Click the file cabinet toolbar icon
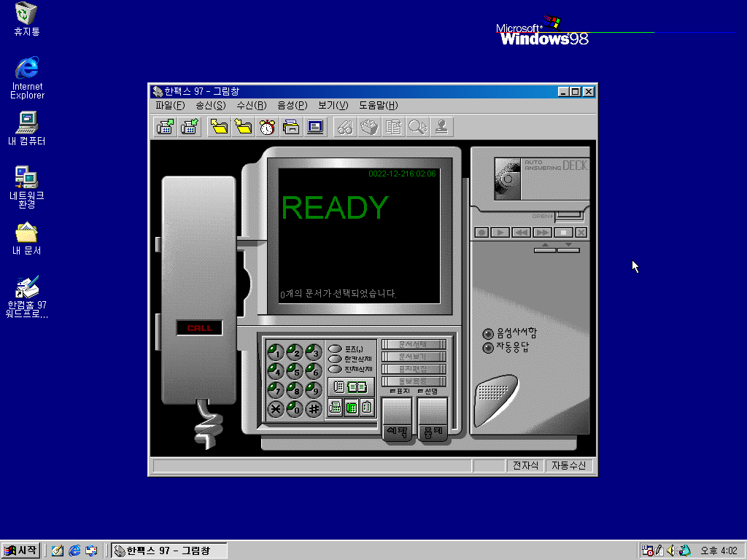 point(291,127)
